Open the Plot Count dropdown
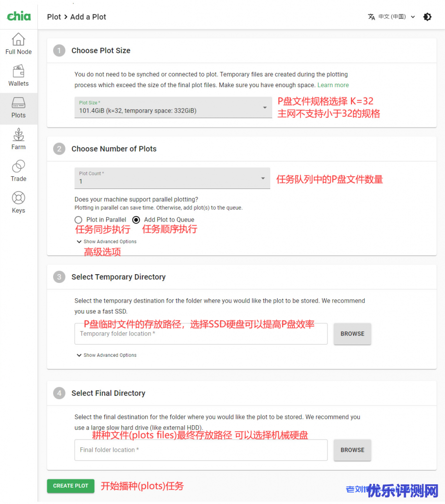The image size is (445, 504). pos(172,178)
